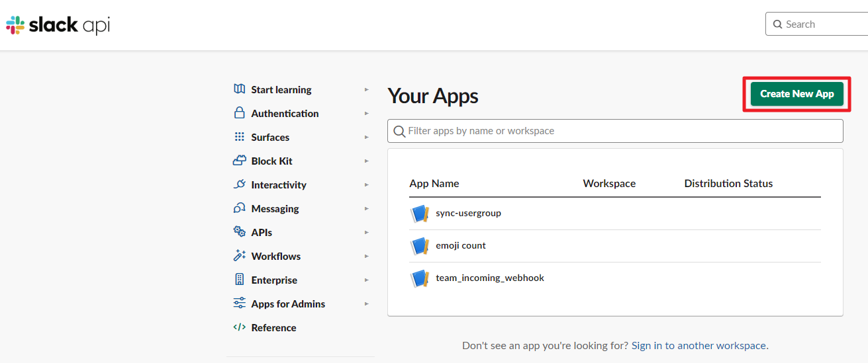Click the Start learning map icon
This screenshot has height=363, width=868.
(240, 89)
